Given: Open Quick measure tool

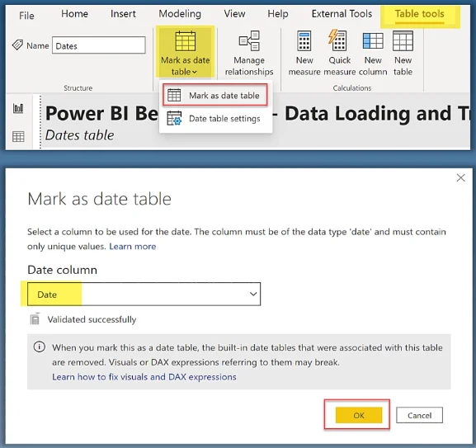Looking at the screenshot, I should coord(339,53).
